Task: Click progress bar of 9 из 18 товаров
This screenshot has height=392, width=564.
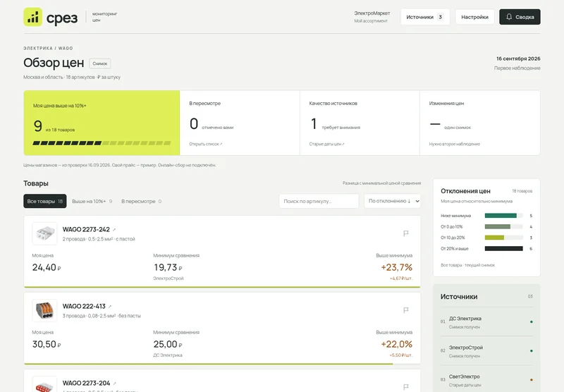Action: (x=102, y=143)
